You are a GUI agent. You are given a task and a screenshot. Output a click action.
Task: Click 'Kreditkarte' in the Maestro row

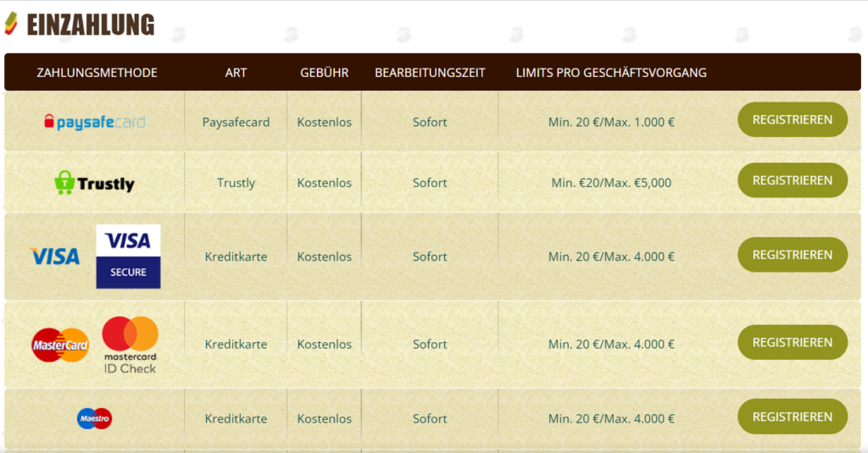coord(236,418)
